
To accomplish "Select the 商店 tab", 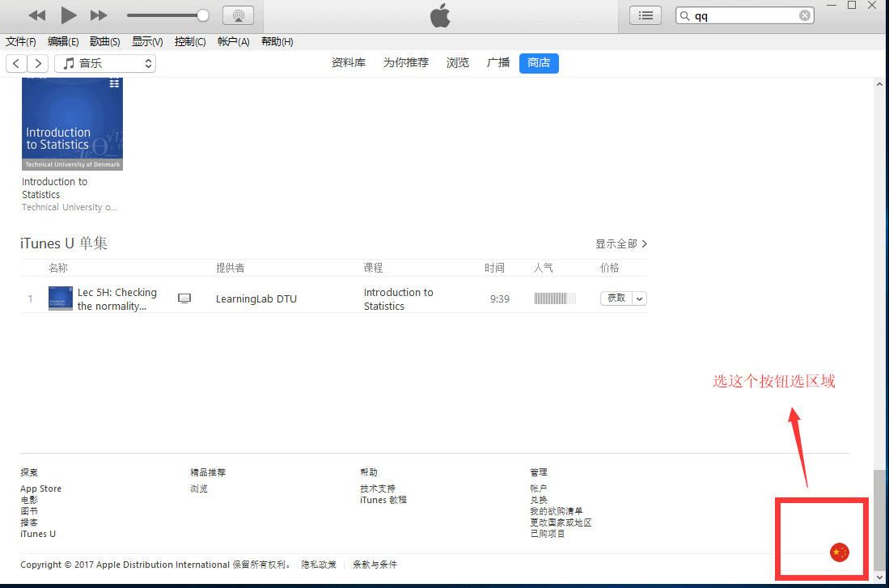I will pyautogui.click(x=539, y=63).
